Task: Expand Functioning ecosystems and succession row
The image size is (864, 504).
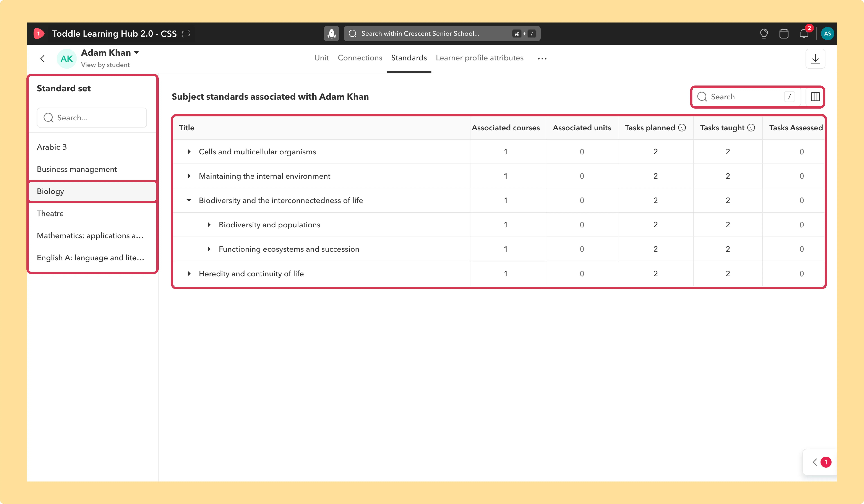Action: point(209,249)
